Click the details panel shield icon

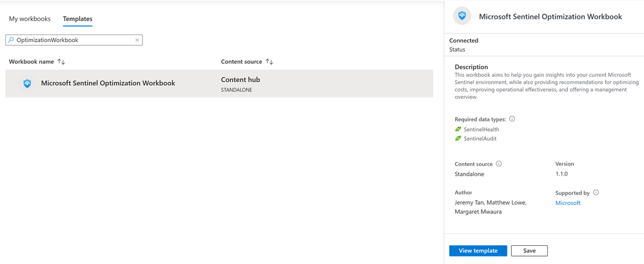462,16
